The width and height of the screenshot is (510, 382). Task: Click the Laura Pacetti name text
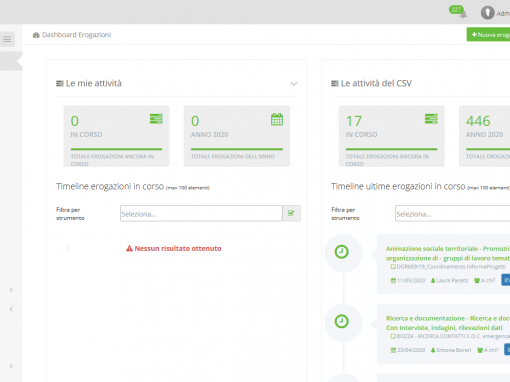[452, 281]
